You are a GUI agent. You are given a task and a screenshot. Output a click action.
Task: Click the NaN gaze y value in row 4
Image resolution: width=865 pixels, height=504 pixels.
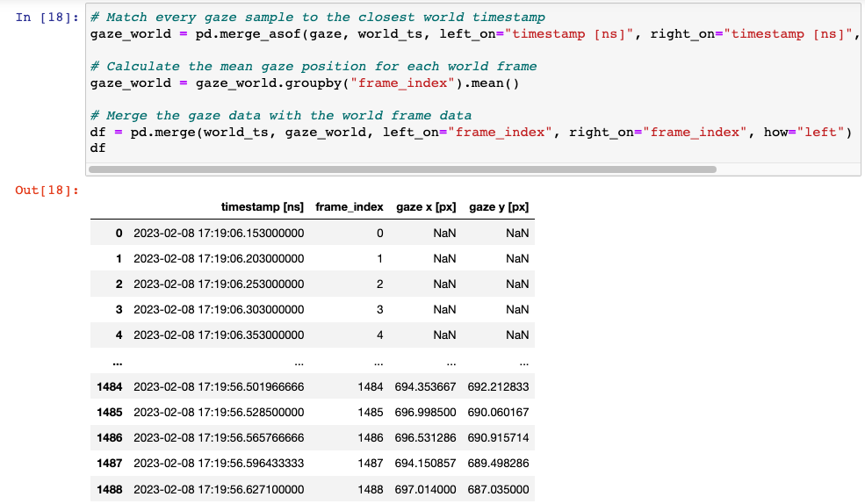pyautogui.click(x=517, y=335)
